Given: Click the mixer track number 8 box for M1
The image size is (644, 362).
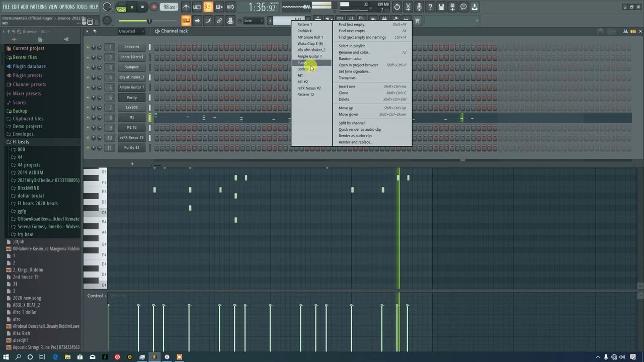Looking at the screenshot, I should pos(111,118).
